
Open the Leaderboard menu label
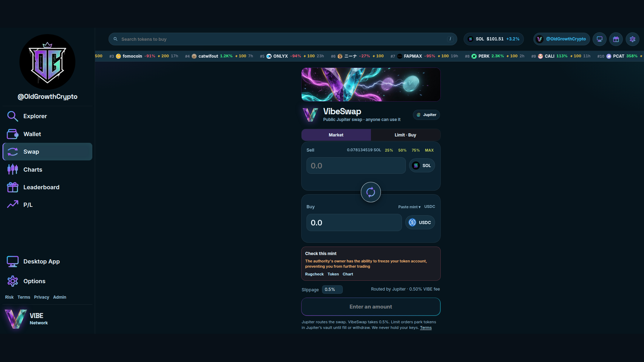(41, 187)
